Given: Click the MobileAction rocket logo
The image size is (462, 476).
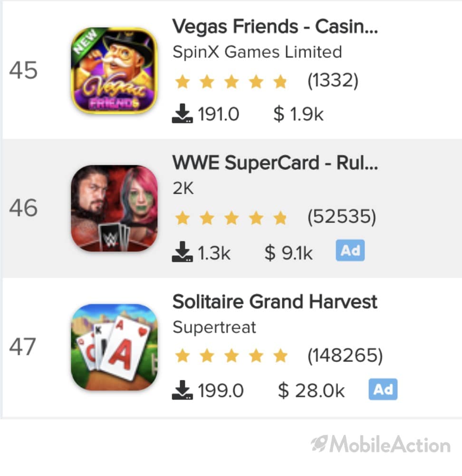Looking at the screenshot, I should pyautogui.click(x=319, y=444).
